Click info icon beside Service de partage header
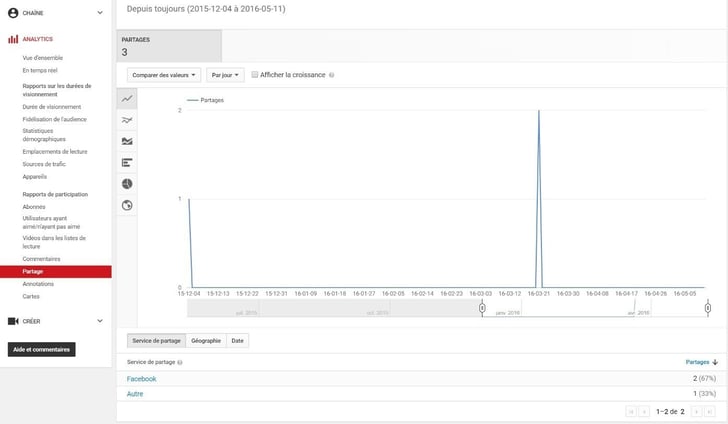This screenshot has width=728, height=424. (180, 362)
